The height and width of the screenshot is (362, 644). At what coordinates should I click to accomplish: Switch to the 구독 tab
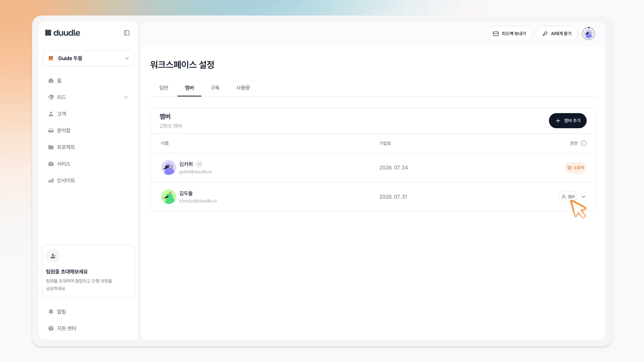[215, 88]
